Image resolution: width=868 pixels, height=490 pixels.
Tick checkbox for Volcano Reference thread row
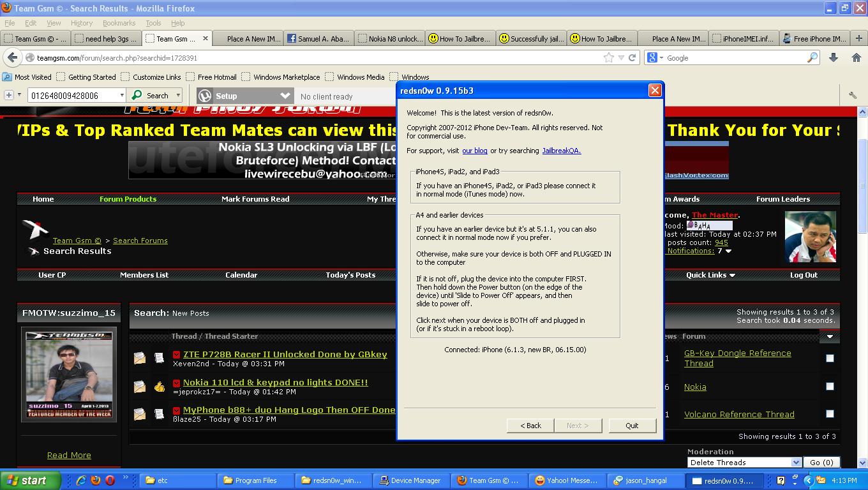pyautogui.click(x=830, y=413)
